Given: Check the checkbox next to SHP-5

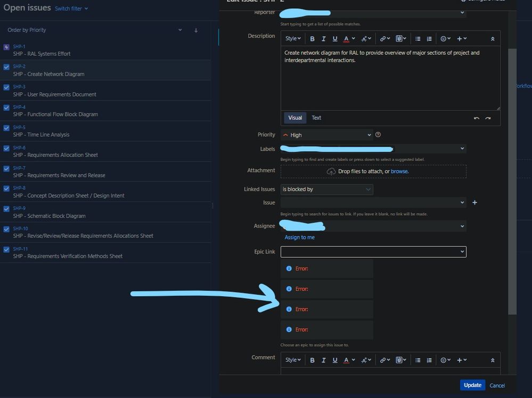Looking at the screenshot, I should coord(6,127).
